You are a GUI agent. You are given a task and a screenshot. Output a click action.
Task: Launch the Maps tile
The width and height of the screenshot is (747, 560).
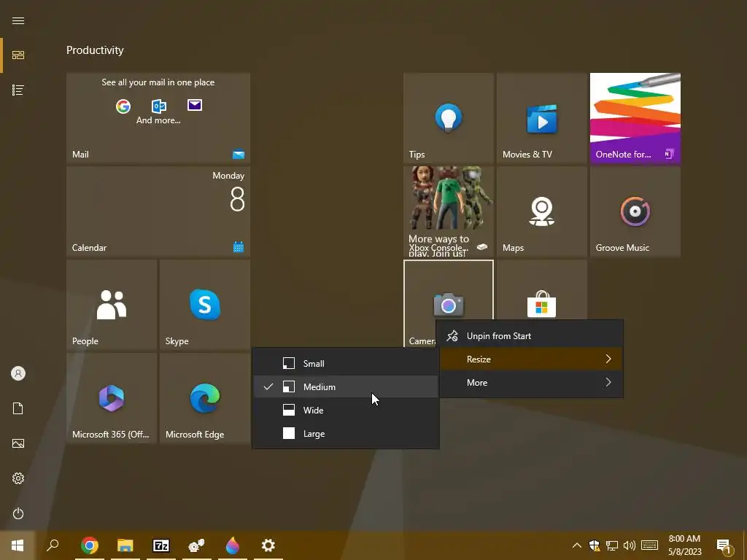point(542,211)
